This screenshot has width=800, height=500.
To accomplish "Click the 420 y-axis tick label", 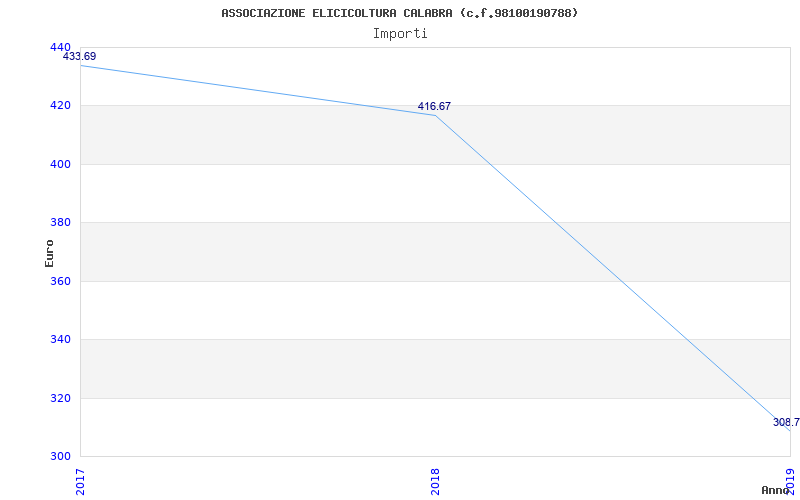I will [x=60, y=106].
